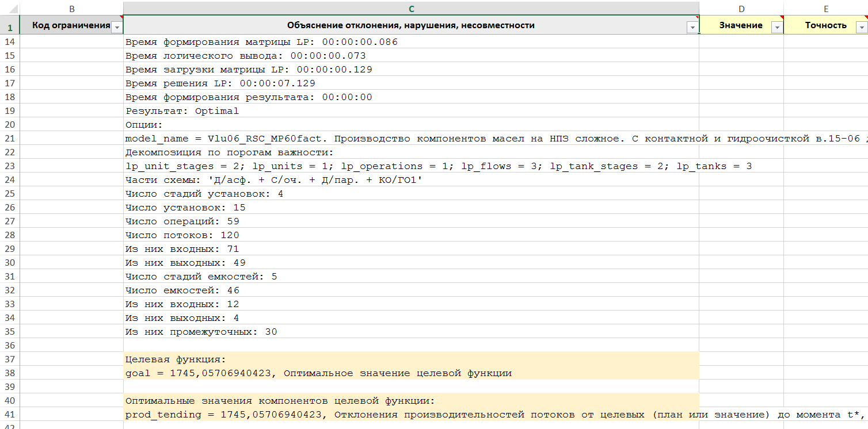868x429 pixels.
Task: Select the column C header
Action: [411, 9]
